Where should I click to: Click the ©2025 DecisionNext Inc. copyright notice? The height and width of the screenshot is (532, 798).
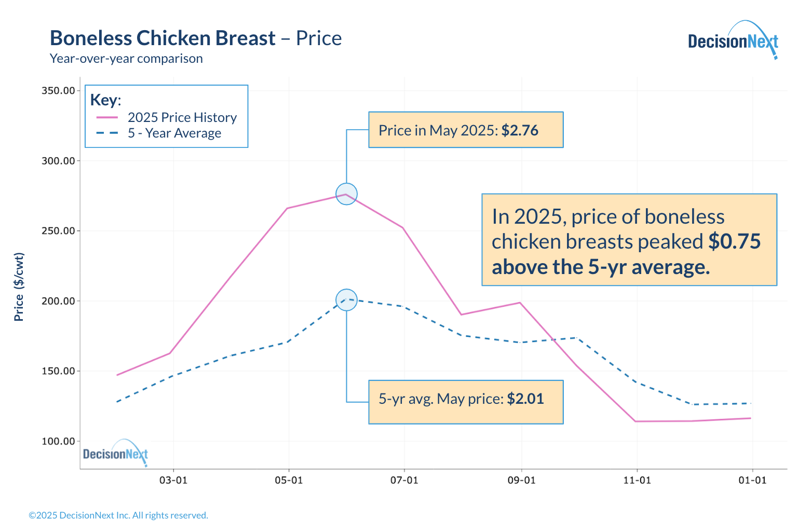click(x=118, y=515)
